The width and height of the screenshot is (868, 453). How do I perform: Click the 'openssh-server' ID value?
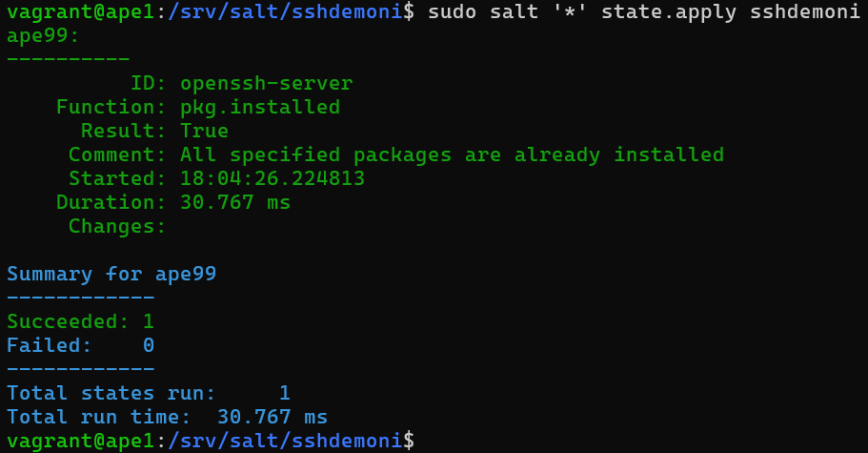(266, 83)
